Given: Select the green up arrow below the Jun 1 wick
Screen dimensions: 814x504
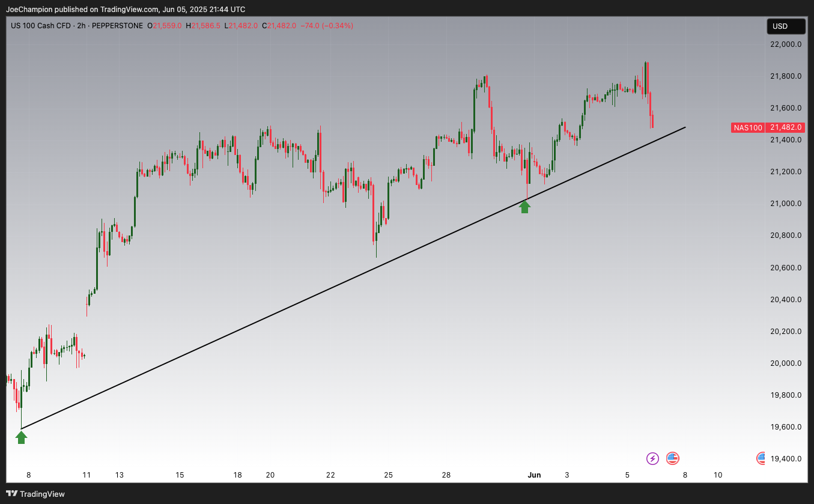Looking at the screenshot, I should pyautogui.click(x=524, y=207).
